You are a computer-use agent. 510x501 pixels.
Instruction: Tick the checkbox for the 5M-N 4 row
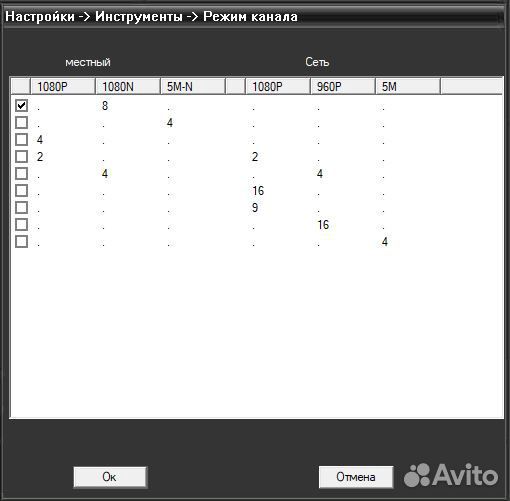tap(21, 123)
